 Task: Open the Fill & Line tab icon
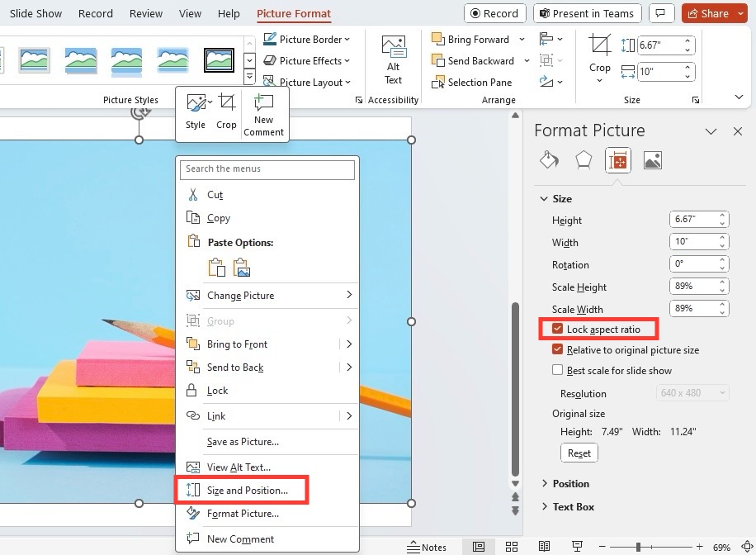tap(549, 159)
